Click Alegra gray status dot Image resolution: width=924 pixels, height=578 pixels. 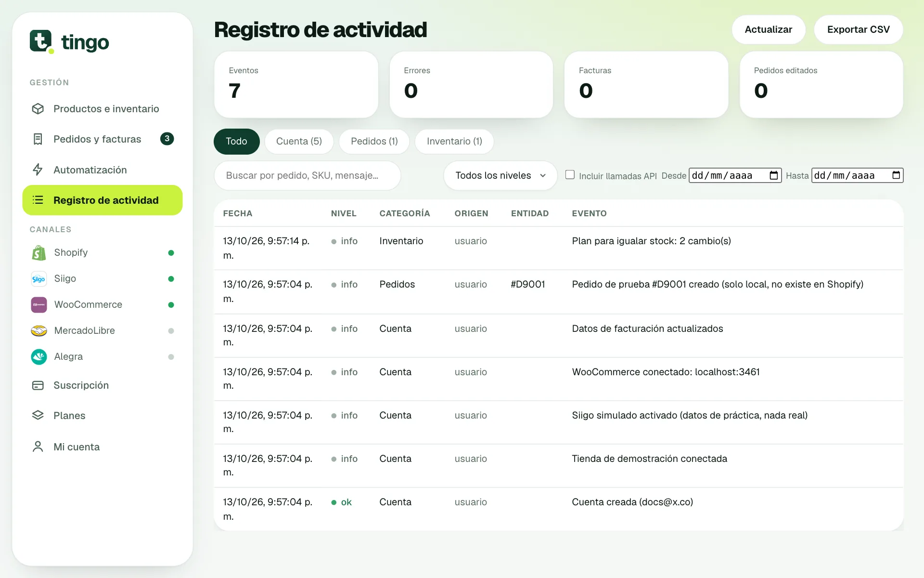(171, 357)
